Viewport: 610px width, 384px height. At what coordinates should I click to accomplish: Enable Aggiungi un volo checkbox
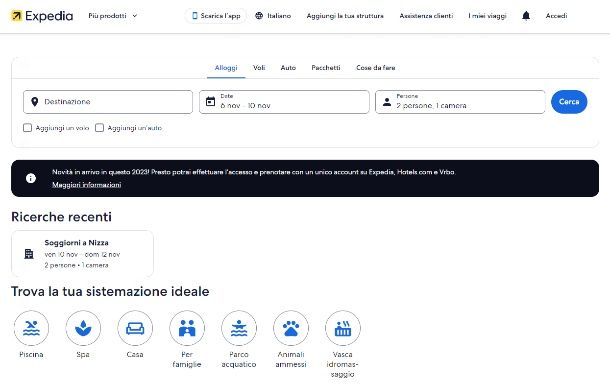(x=27, y=128)
